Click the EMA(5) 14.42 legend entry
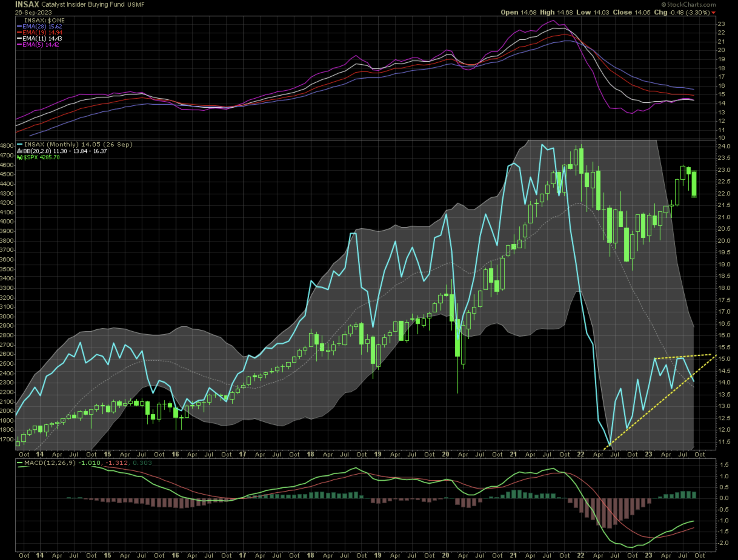This screenshot has height=560, width=738. 41,45
